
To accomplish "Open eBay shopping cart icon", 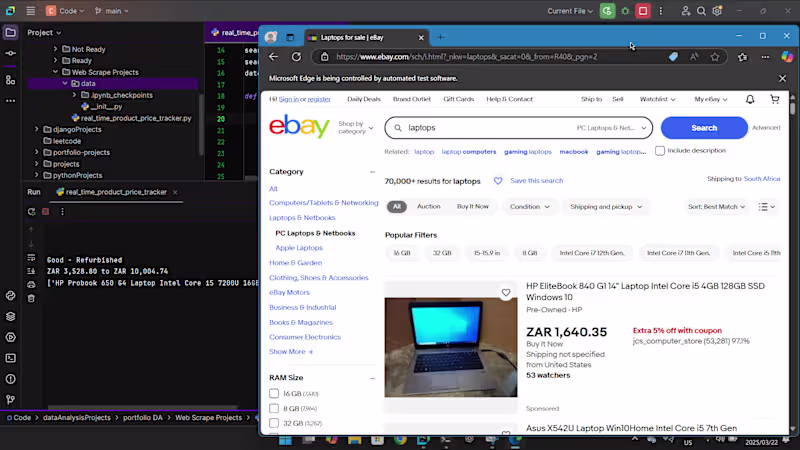I will [774, 99].
